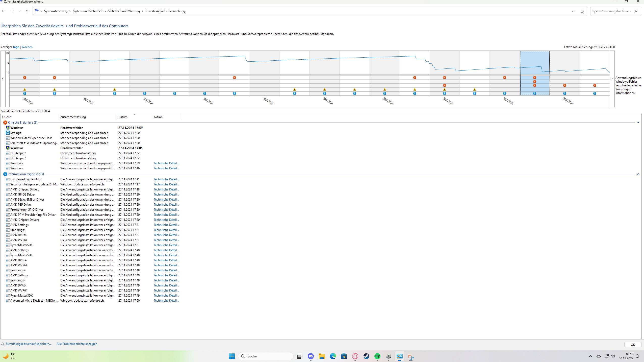The width and height of the screenshot is (644, 362).
Task: Select the red Anwendungsfehler icon on 10.11.2024
Action: [24, 78]
